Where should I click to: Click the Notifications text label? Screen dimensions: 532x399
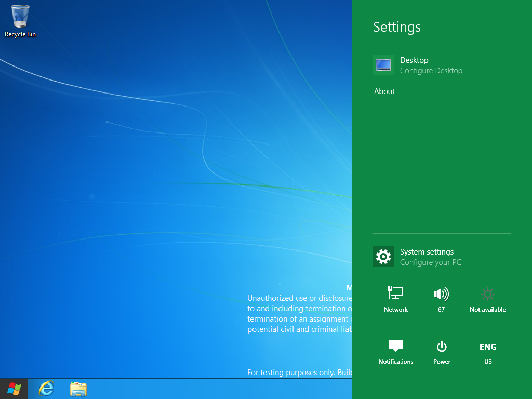click(395, 362)
